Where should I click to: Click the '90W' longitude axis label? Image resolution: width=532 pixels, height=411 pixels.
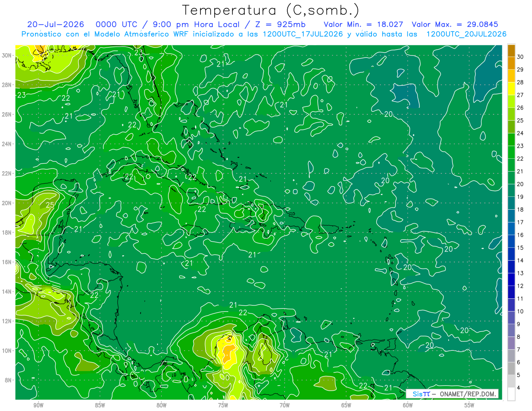38,406
